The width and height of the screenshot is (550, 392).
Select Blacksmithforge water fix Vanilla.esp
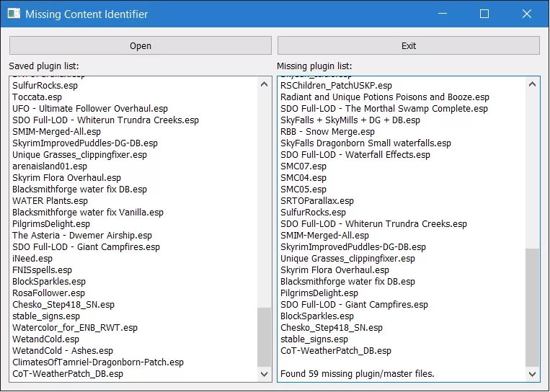tap(88, 213)
